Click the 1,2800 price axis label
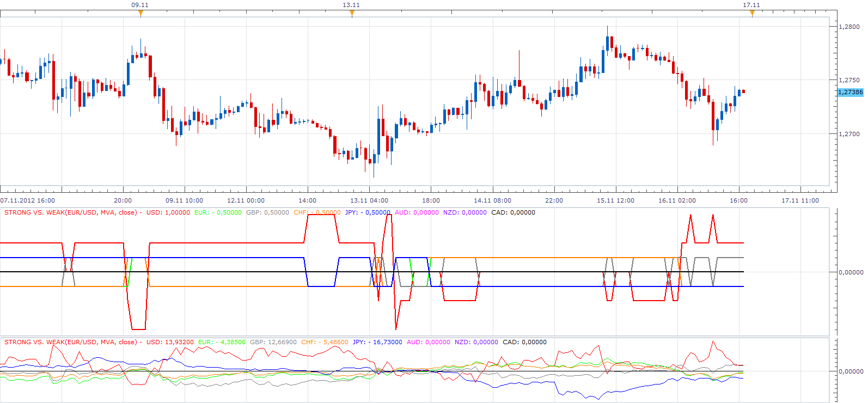 pyautogui.click(x=849, y=27)
